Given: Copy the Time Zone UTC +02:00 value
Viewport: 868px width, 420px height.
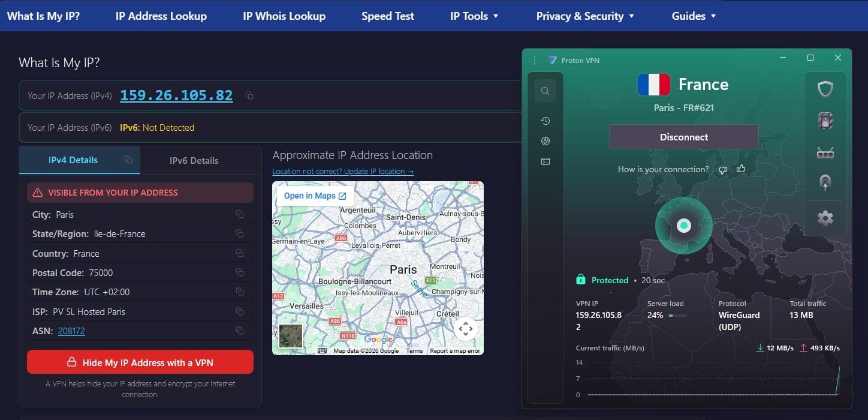Looking at the screenshot, I should (x=240, y=292).
